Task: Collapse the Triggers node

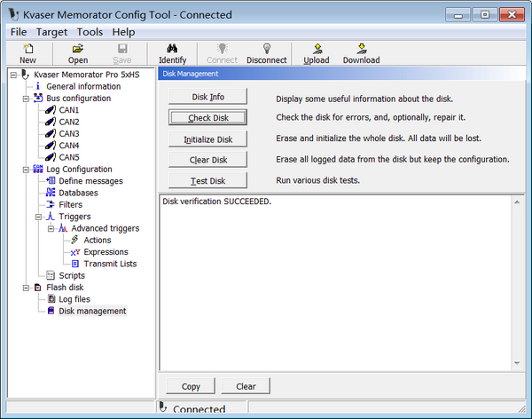Action: coord(38,217)
